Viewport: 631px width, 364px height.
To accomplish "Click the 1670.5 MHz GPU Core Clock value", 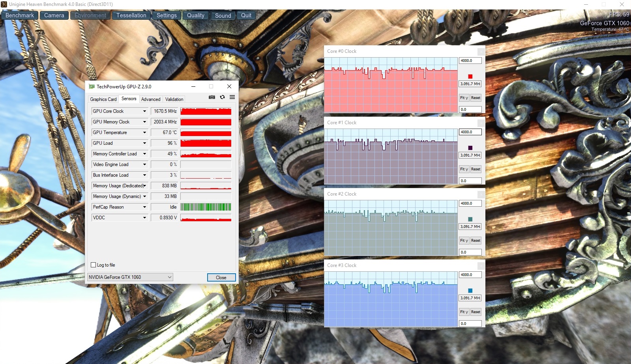I will pos(165,111).
